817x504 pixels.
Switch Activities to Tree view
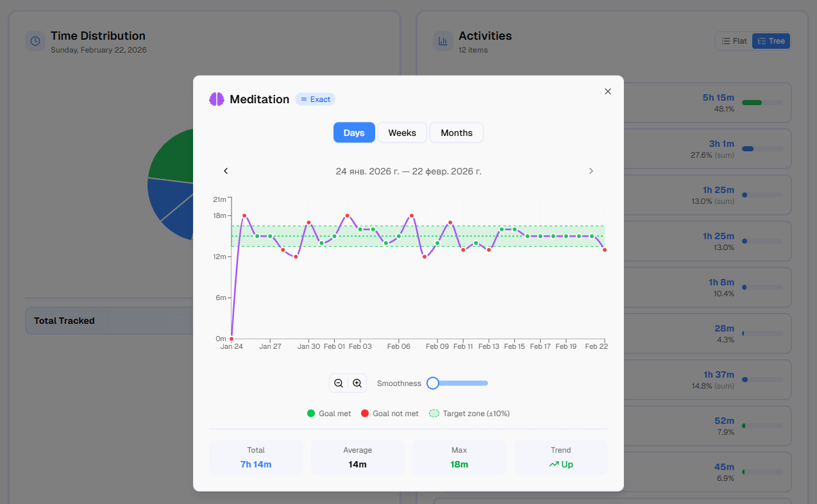(771, 41)
